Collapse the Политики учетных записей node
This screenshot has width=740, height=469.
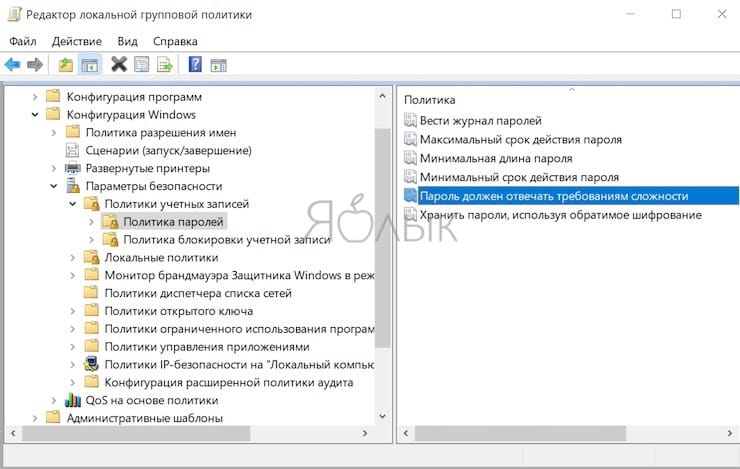pyautogui.click(x=73, y=204)
